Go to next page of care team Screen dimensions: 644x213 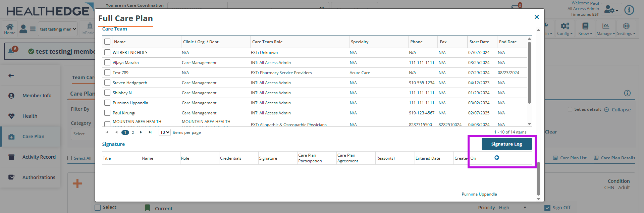coord(141,132)
